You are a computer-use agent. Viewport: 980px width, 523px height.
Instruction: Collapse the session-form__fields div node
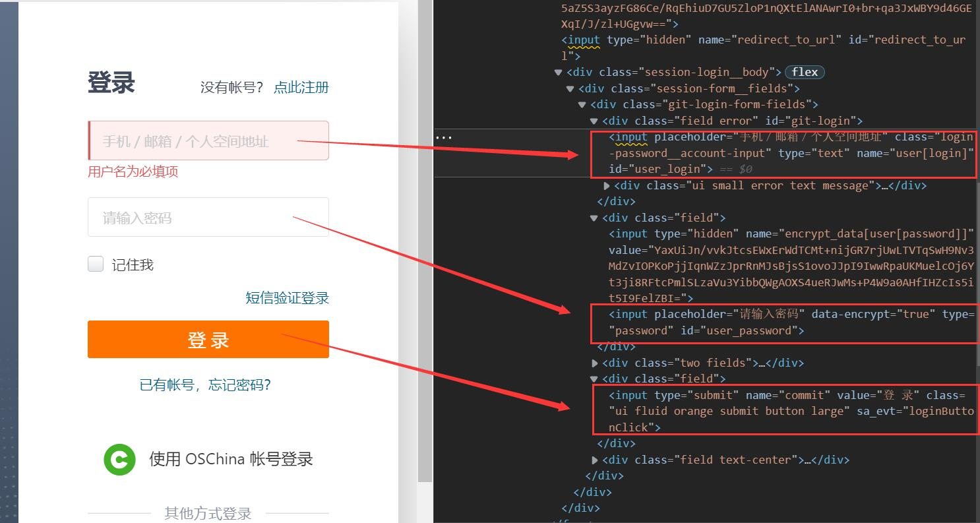[570, 88]
